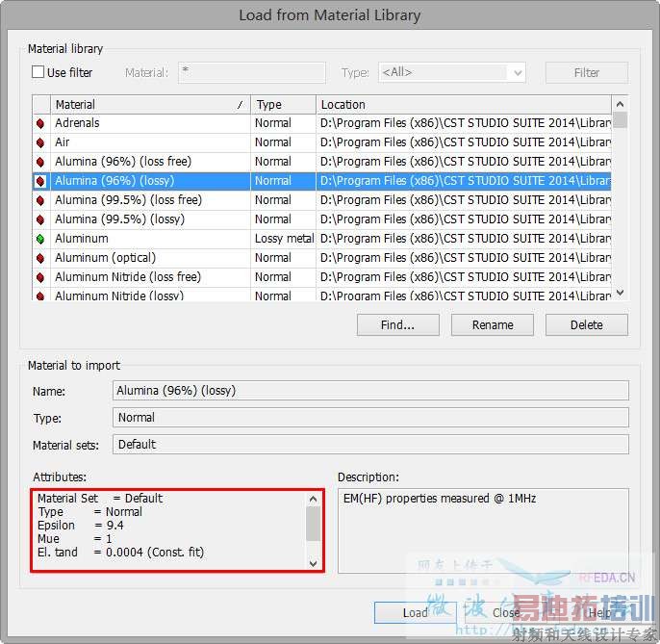
Task: Click the Load button
Action: pos(415,612)
